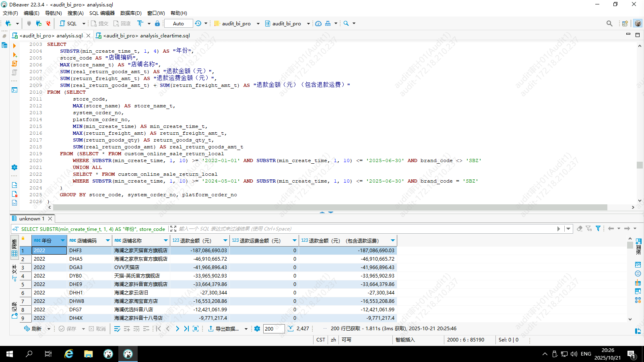Open the filter history dropdown arrow
This screenshot has height=362, width=644.
tap(568, 228)
